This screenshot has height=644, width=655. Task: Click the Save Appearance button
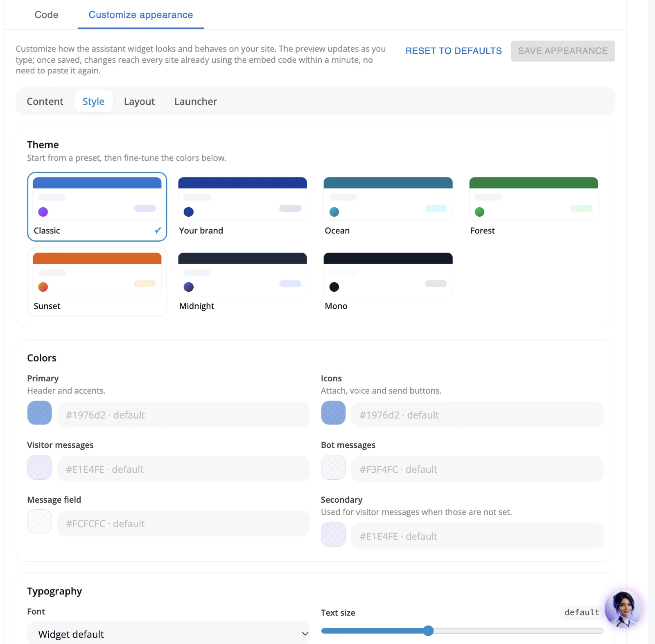pos(563,51)
